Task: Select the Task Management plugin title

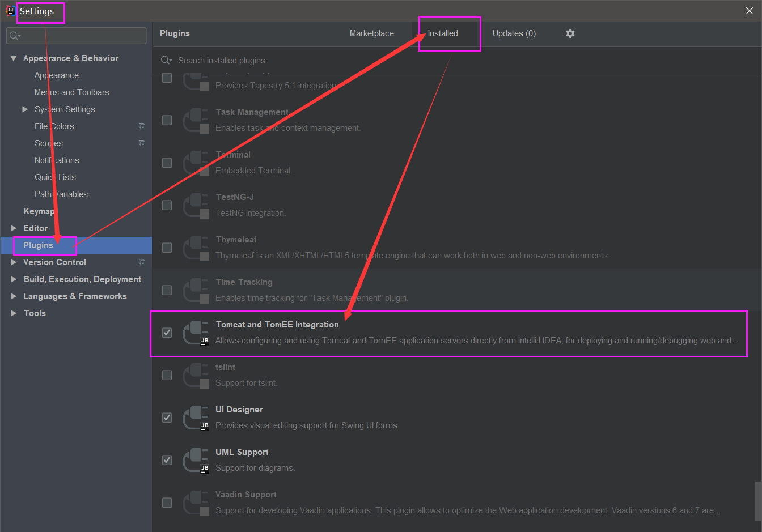Action: click(252, 112)
